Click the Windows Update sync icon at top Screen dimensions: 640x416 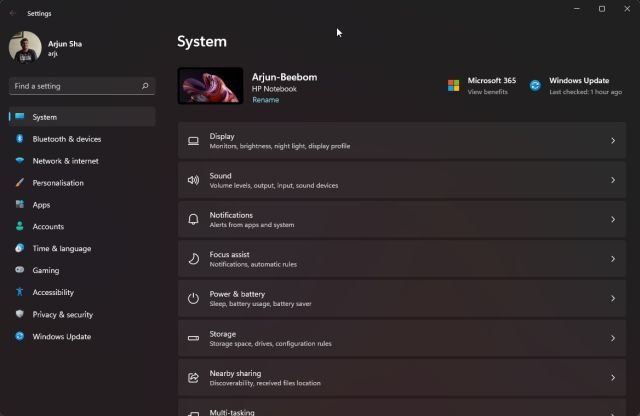pyautogui.click(x=535, y=85)
